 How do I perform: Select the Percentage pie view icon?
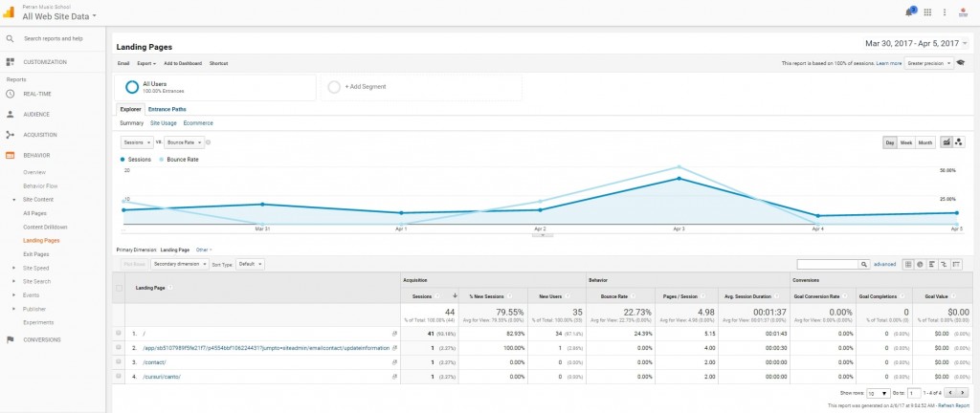(x=920, y=265)
